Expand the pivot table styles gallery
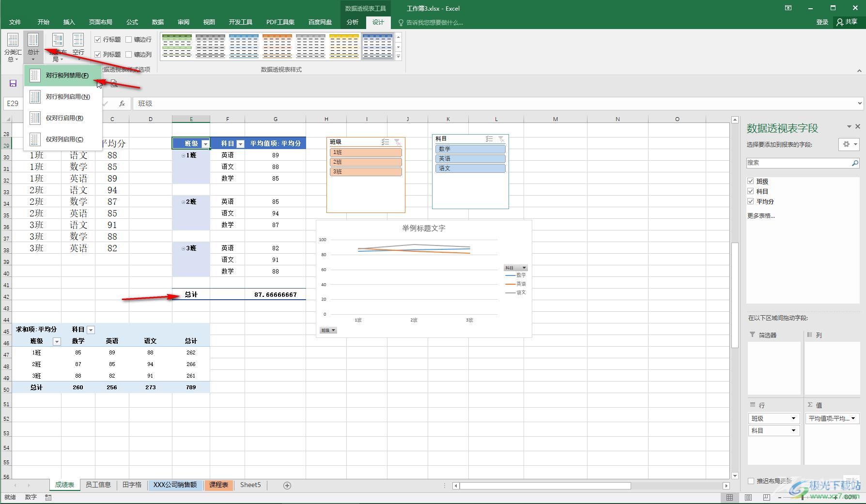This screenshot has height=504, width=866. [x=399, y=57]
